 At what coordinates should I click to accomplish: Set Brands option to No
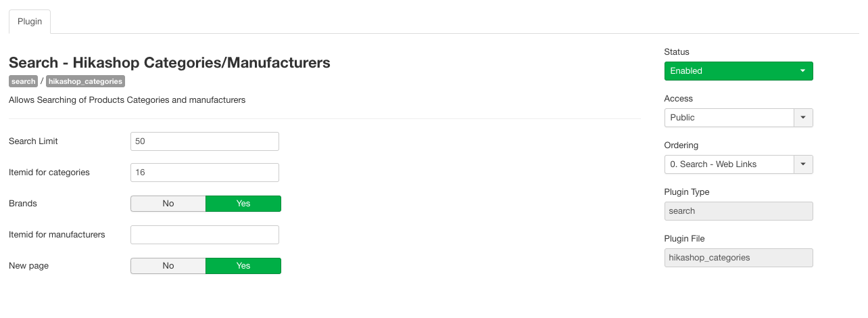168,204
